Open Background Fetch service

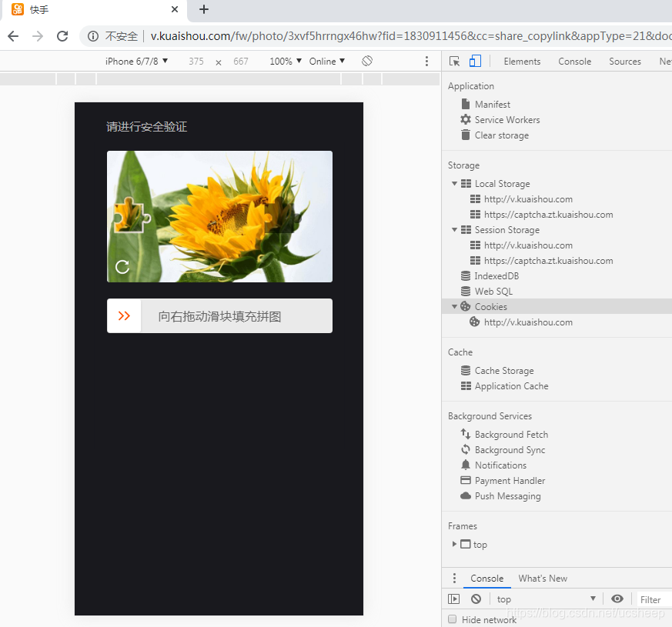pos(511,434)
